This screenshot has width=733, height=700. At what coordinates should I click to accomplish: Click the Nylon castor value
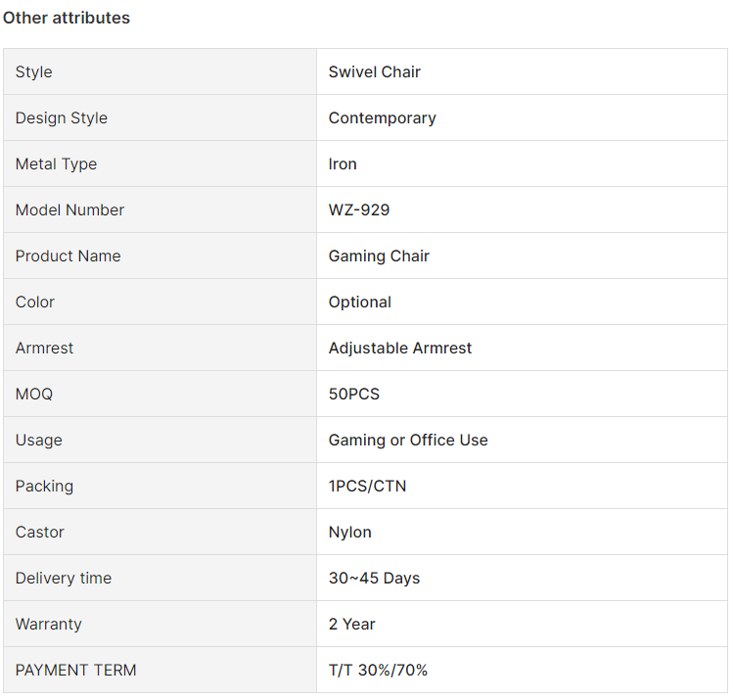349,533
